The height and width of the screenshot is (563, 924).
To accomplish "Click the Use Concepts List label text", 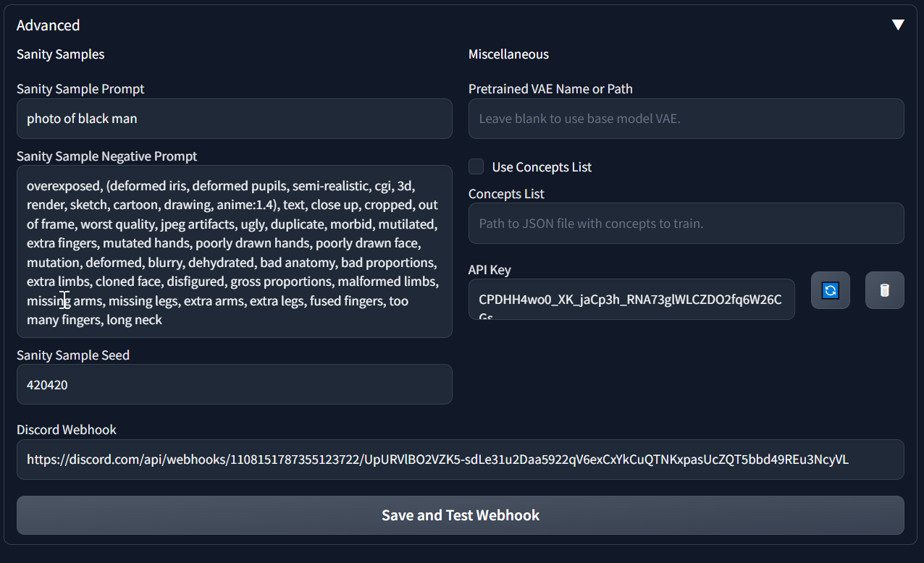I will [x=542, y=166].
